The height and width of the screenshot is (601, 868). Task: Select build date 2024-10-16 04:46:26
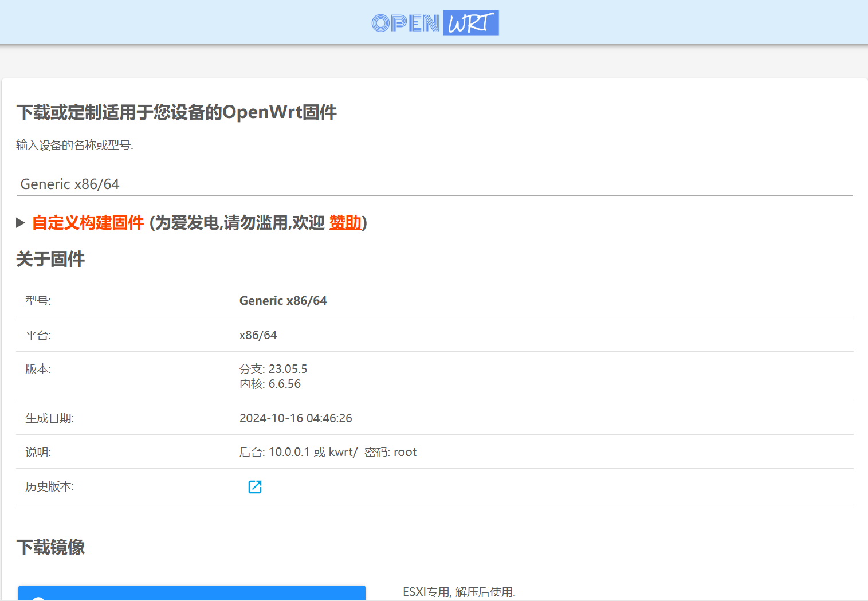296,418
